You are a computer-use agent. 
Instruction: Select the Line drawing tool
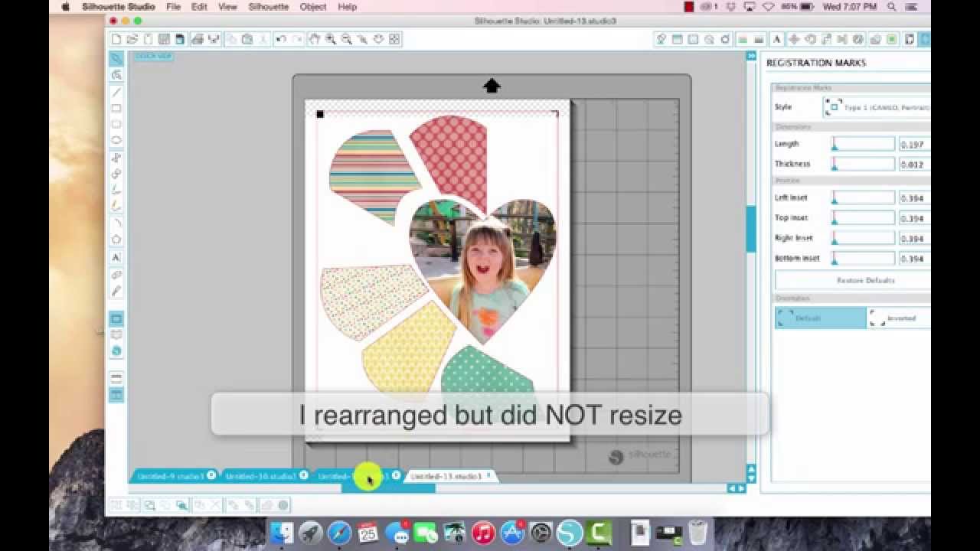click(116, 92)
